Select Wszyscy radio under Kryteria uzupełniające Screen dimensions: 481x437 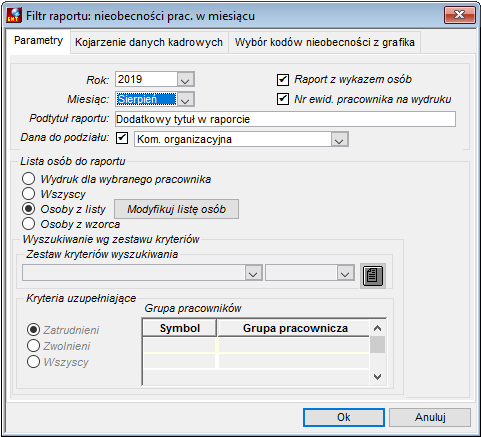pos(33,362)
